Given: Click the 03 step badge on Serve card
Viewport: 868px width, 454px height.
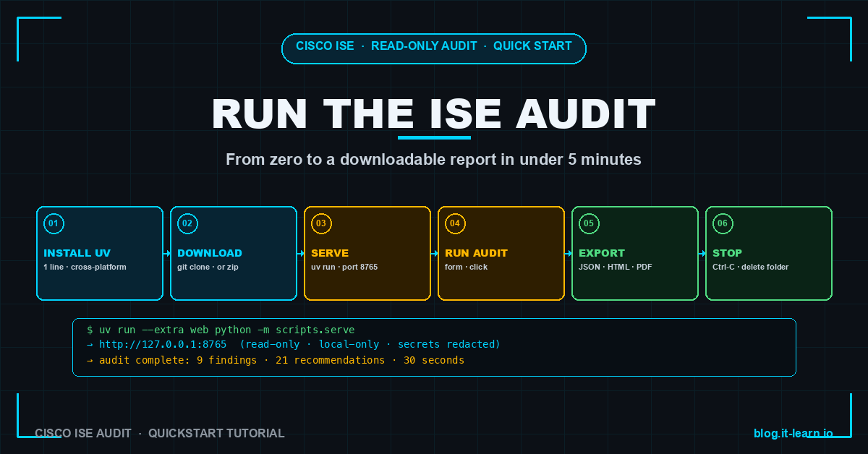Looking at the screenshot, I should pos(322,223).
